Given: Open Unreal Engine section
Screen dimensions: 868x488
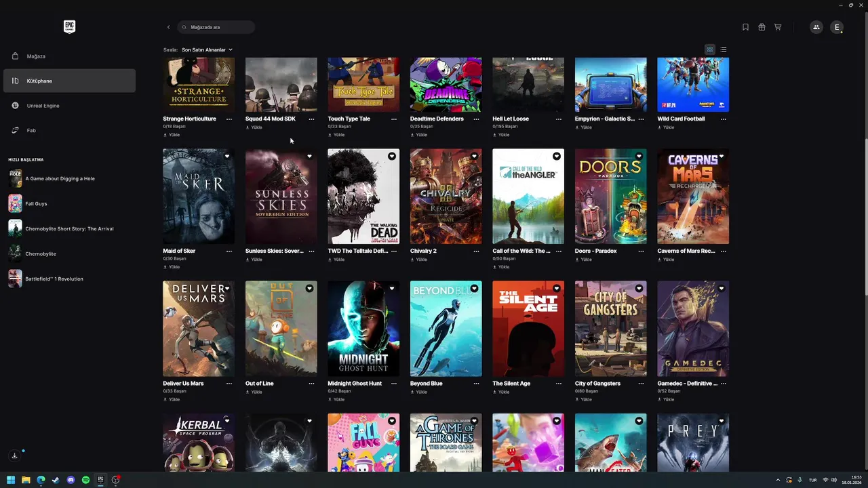Looking at the screenshot, I should click(x=69, y=106).
